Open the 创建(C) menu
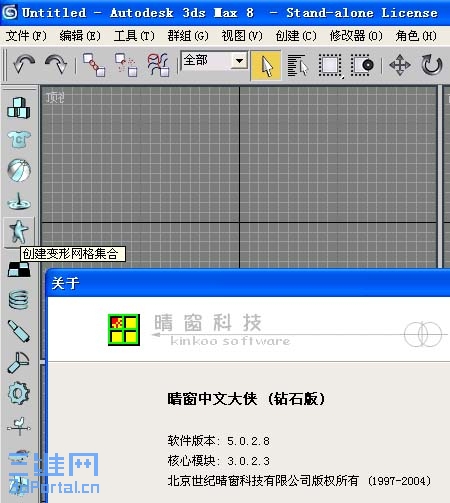 (x=296, y=36)
